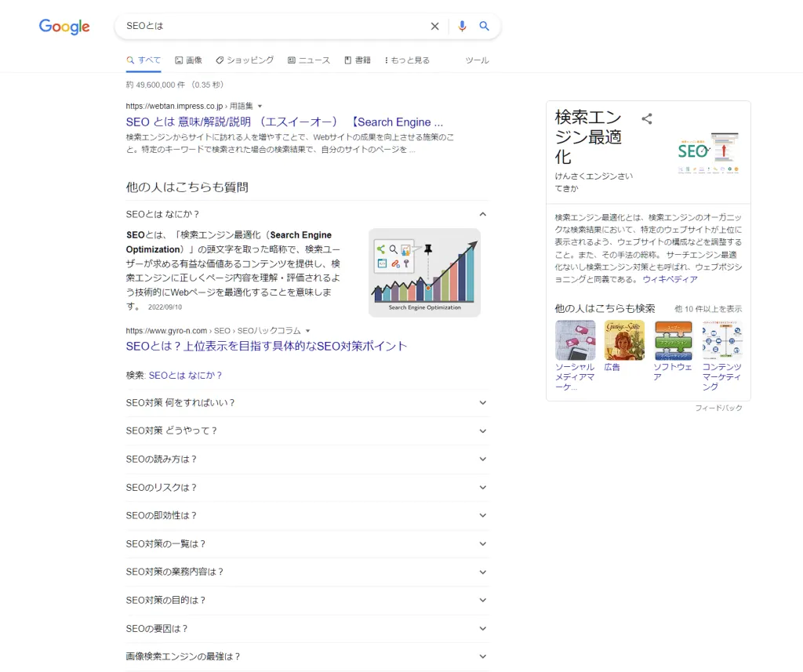Click the フィードバック link

[x=718, y=408]
